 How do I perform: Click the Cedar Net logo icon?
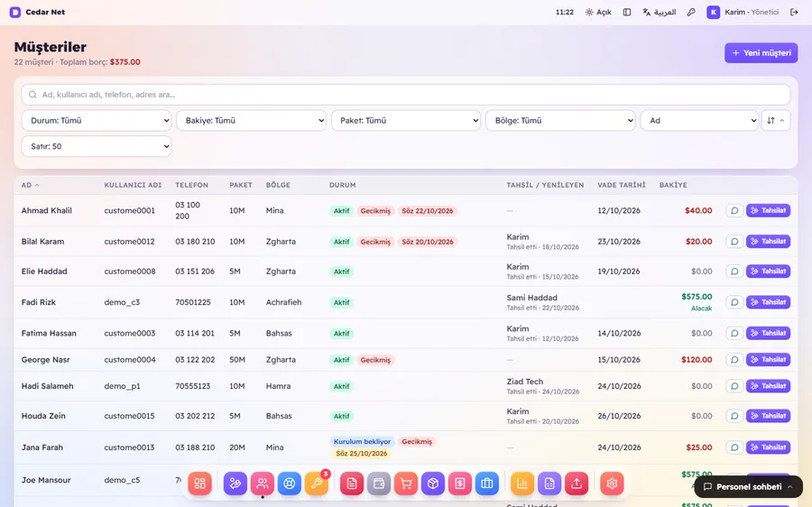(x=15, y=12)
